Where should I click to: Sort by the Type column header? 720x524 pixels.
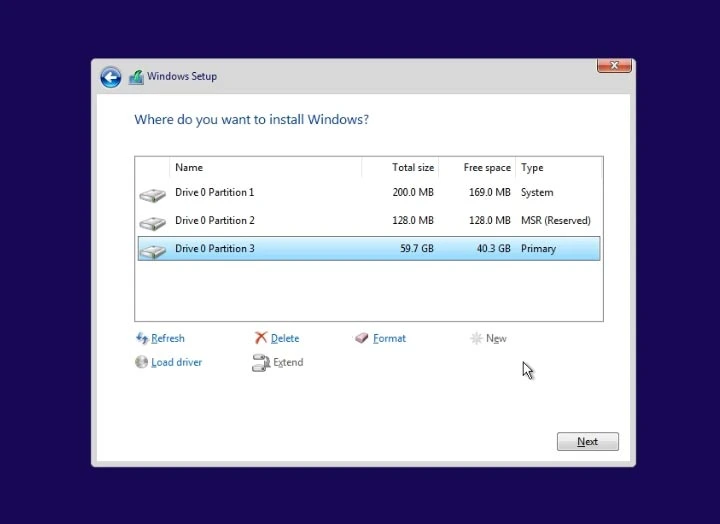(x=558, y=168)
